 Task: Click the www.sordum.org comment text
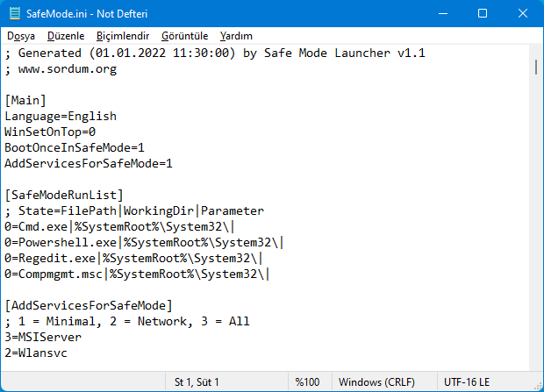[x=61, y=68]
